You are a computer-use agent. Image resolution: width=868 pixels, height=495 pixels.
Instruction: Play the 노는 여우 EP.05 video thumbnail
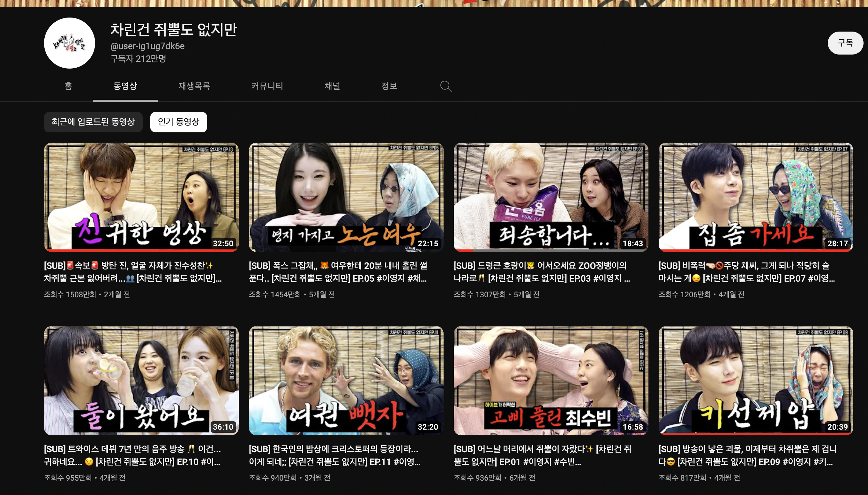point(346,197)
